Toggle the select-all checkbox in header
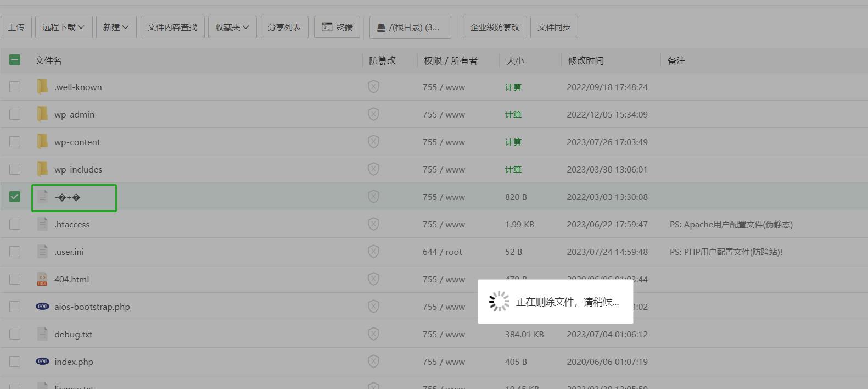868x389 pixels. 15,60
